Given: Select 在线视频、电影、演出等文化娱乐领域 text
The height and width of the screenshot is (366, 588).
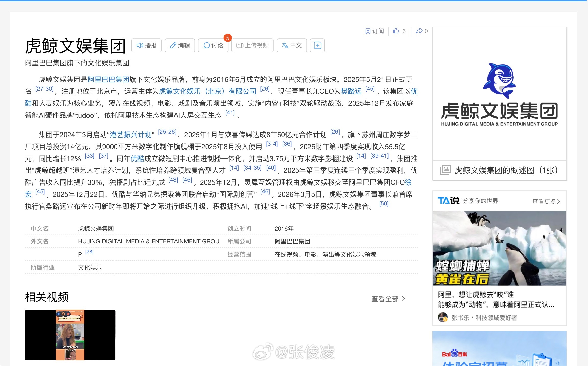Looking at the screenshot, I should 325,254.
